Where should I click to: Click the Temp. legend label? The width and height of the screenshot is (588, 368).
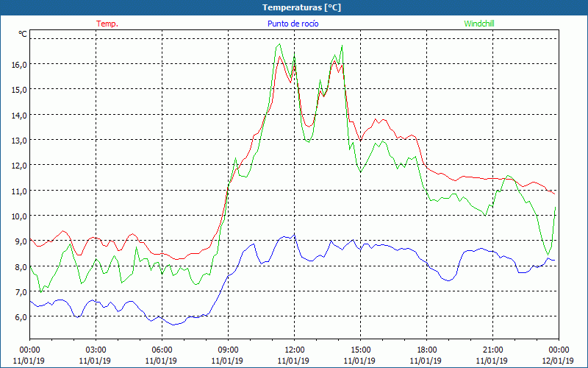coord(107,24)
